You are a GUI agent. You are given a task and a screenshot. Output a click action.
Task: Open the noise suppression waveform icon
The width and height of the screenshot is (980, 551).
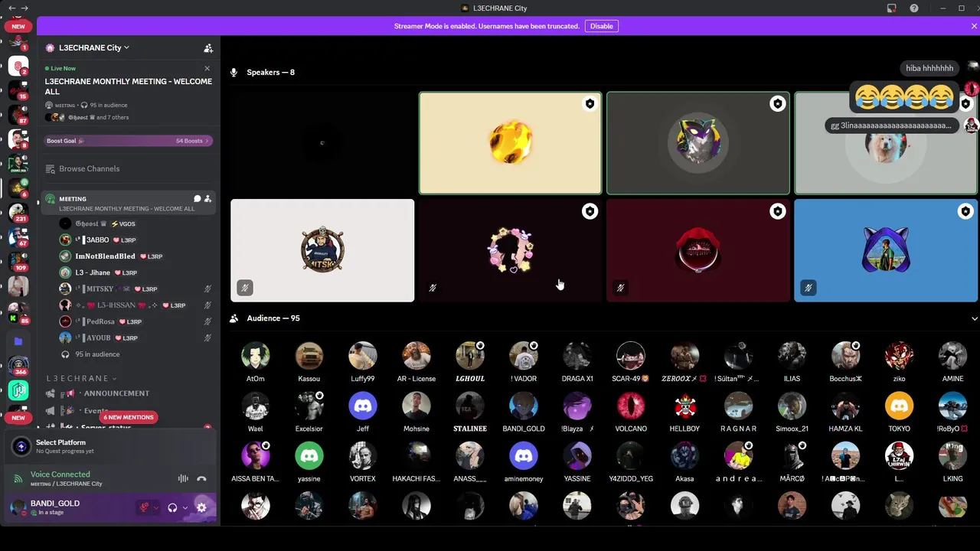point(183,478)
